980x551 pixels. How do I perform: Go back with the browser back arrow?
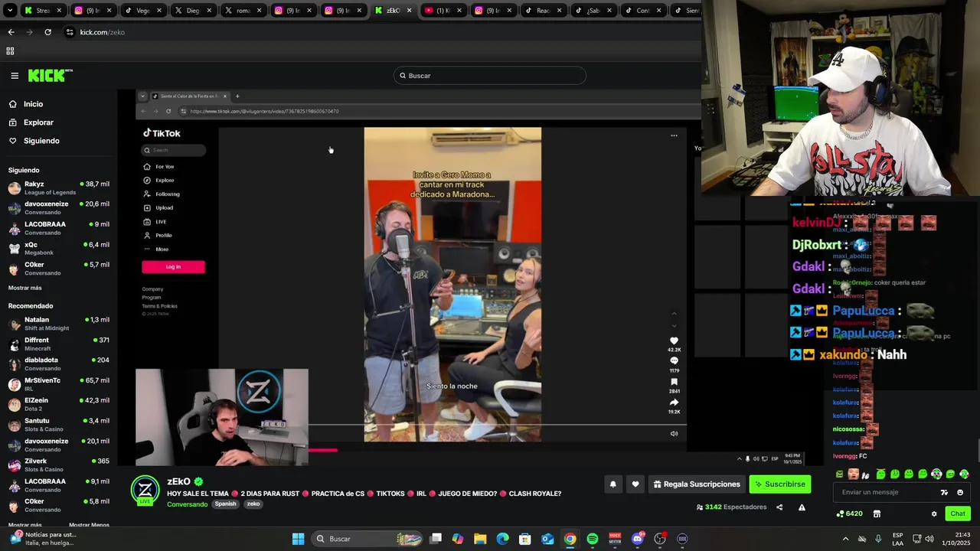(11, 32)
